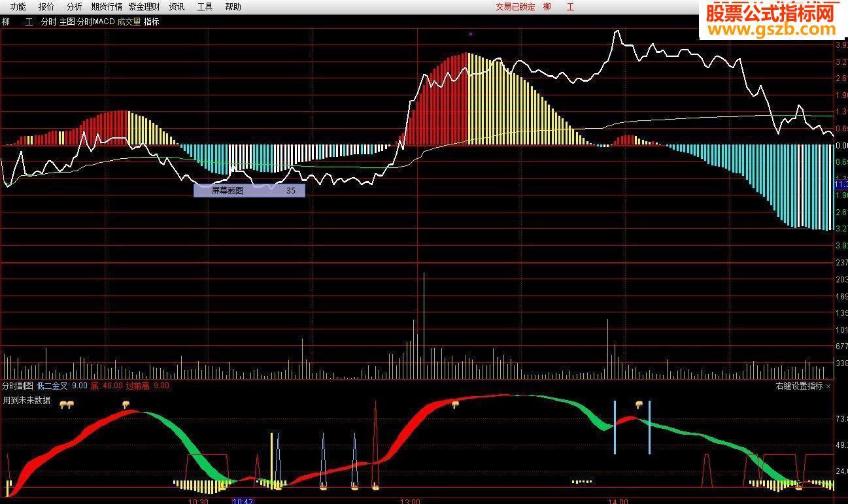The height and width of the screenshot is (504, 848).
Task: Click the 10:42 time marker on axis
Action: click(243, 501)
